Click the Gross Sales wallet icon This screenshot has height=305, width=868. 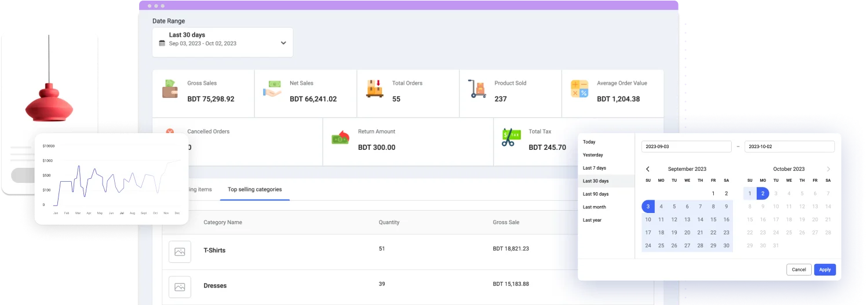[x=170, y=89]
